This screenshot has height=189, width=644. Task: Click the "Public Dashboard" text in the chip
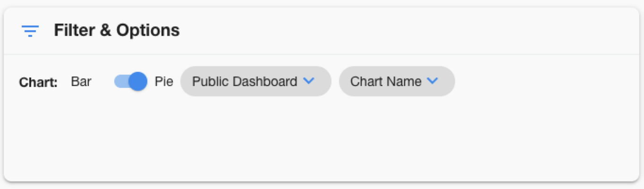pos(245,81)
